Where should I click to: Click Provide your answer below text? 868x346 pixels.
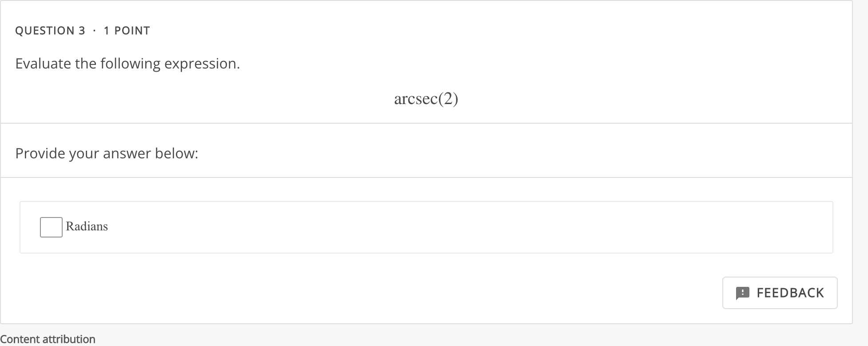point(107,153)
